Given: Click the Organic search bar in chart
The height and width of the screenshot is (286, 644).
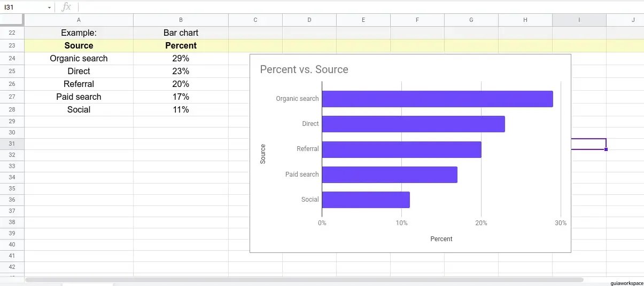Looking at the screenshot, I should click(x=437, y=99).
